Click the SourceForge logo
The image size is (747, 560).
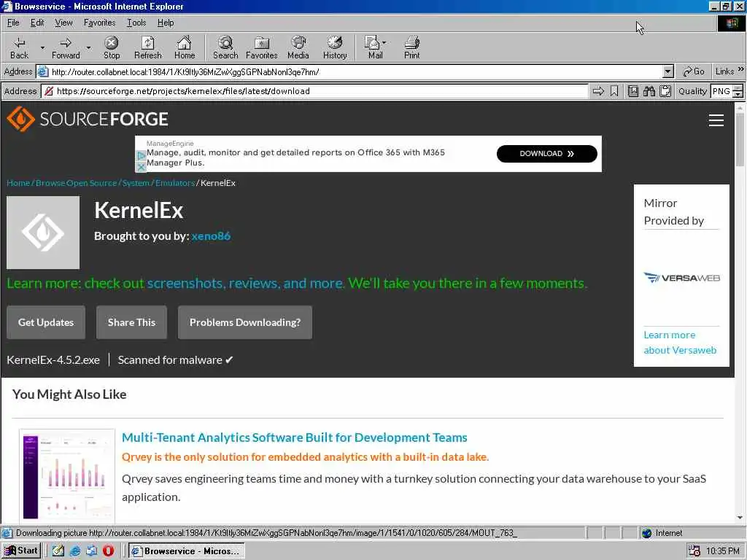tap(88, 119)
